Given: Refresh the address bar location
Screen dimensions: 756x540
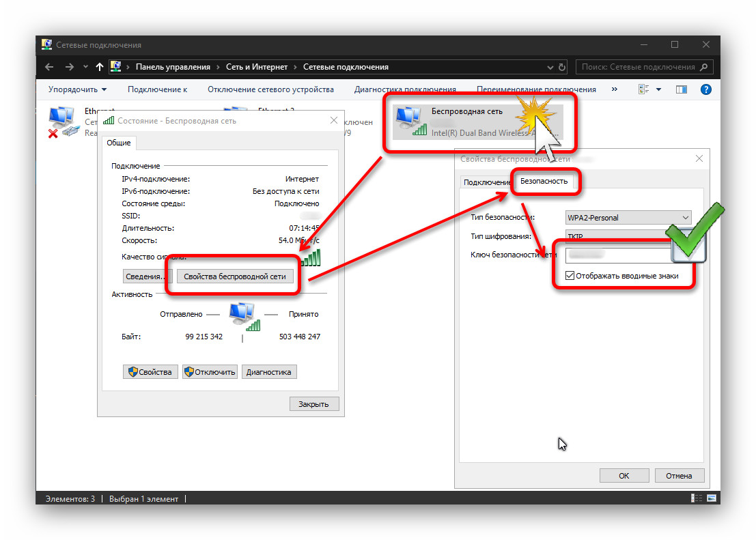Looking at the screenshot, I should click(x=561, y=68).
